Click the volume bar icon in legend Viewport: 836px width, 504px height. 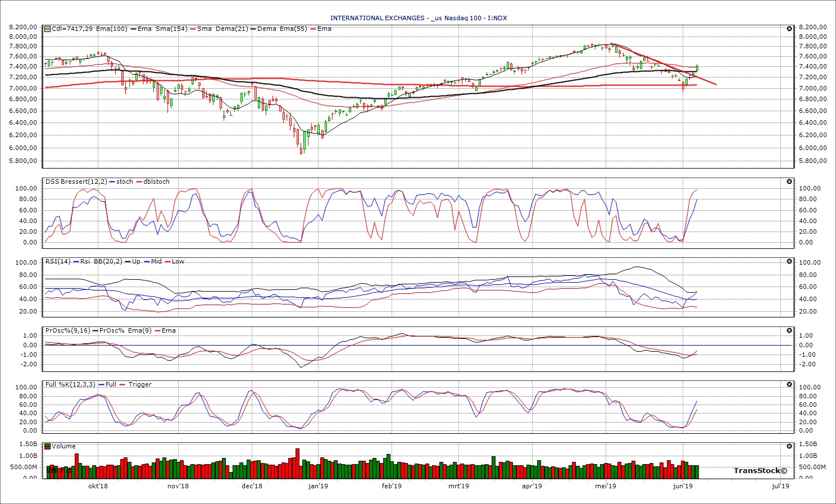click(48, 446)
